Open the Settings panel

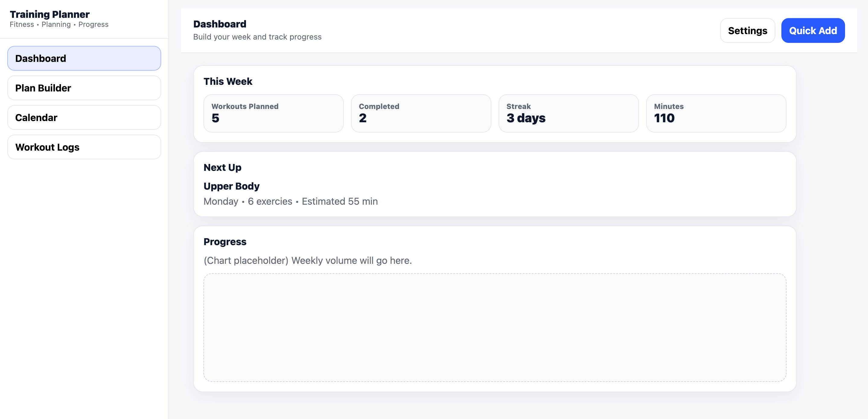(x=747, y=30)
